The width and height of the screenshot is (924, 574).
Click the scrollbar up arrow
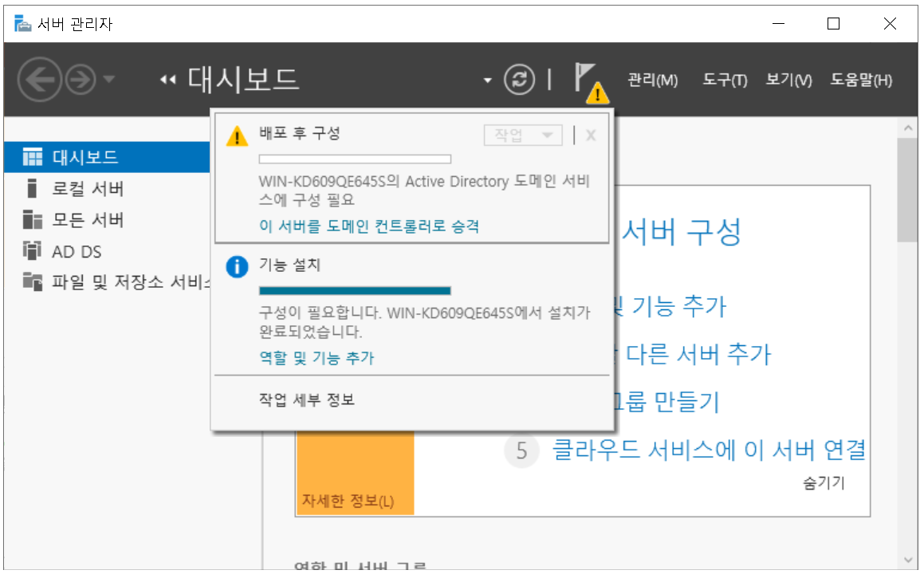pyautogui.click(x=907, y=128)
